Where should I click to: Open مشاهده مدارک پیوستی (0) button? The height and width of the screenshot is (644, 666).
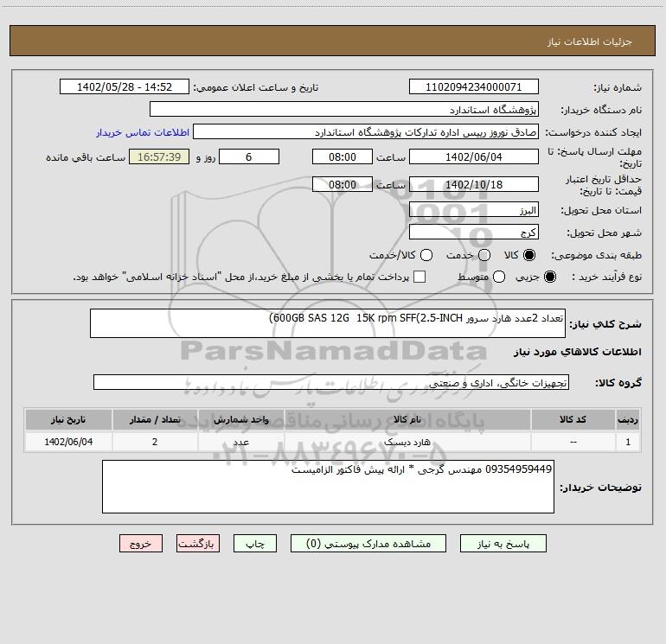pos(368,544)
